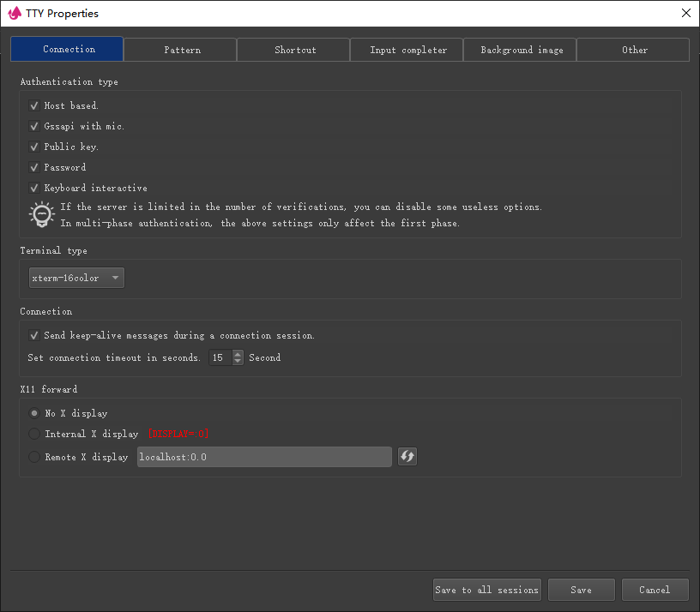Go to the Background image tab

(x=522, y=50)
